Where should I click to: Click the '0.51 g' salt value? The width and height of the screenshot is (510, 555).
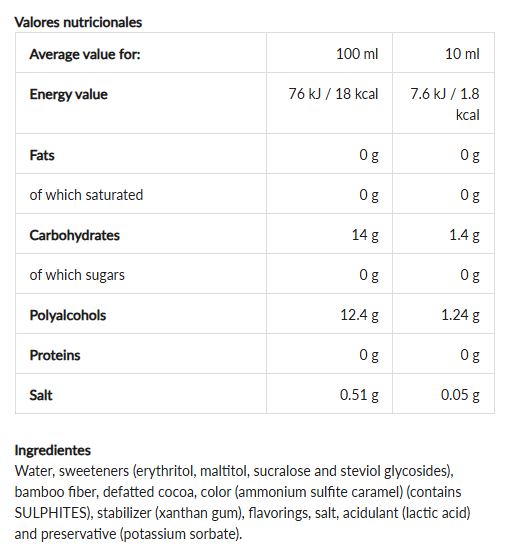[359, 395]
